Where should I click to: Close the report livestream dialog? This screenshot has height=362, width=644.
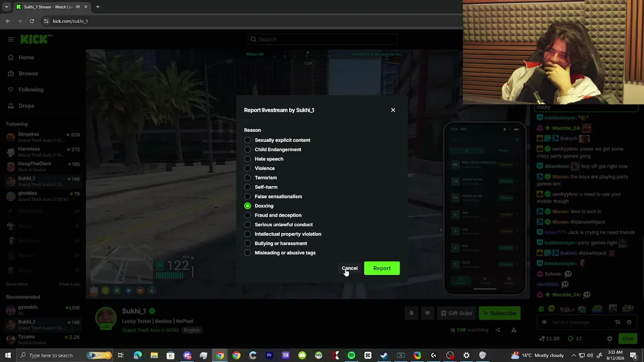click(x=393, y=110)
